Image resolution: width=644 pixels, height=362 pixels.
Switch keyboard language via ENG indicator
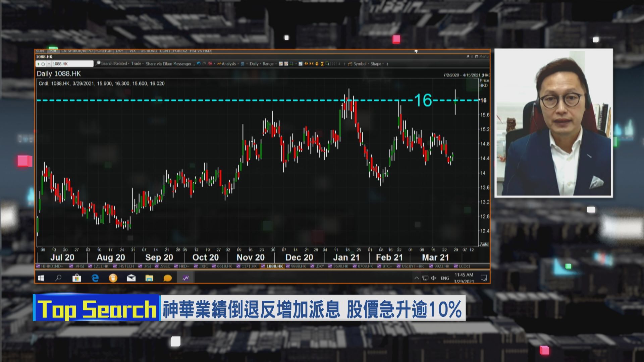[x=445, y=278]
